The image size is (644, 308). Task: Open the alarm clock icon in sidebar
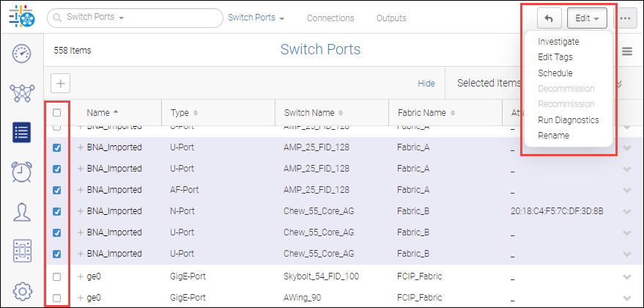tap(22, 172)
